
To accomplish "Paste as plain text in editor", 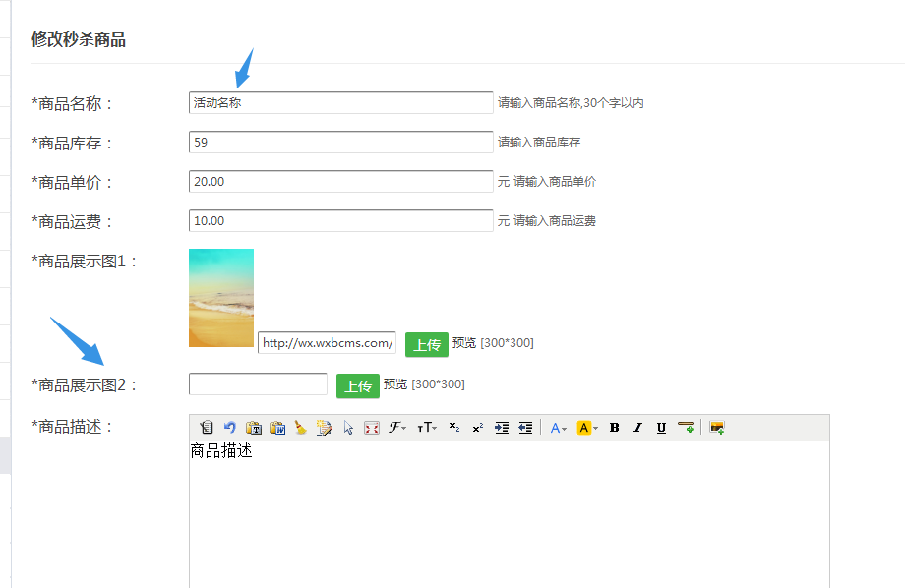I will pos(254,428).
